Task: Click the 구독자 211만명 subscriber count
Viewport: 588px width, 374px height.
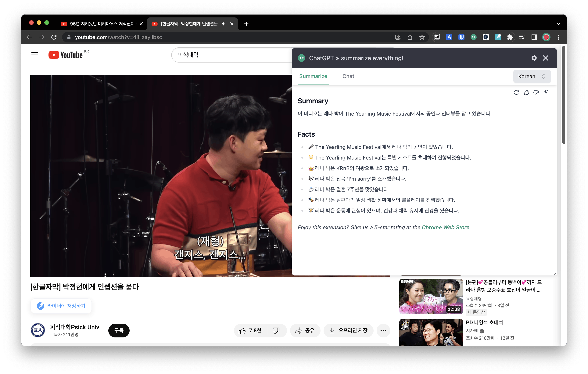Action: coord(64,335)
